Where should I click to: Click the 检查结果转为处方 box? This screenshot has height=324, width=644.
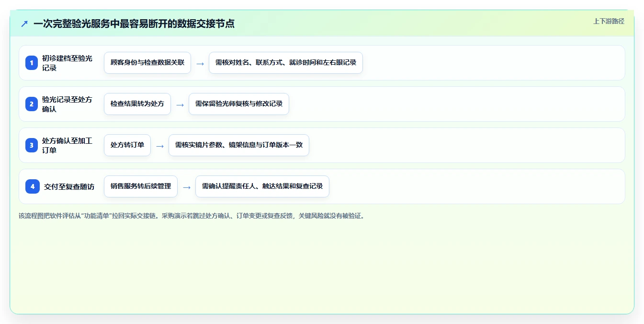click(x=137, y=104)
